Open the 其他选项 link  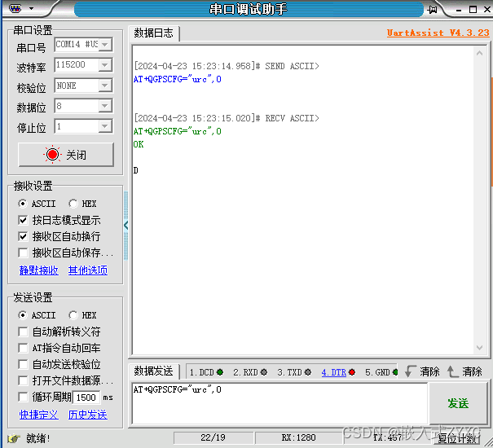(88, 270)
